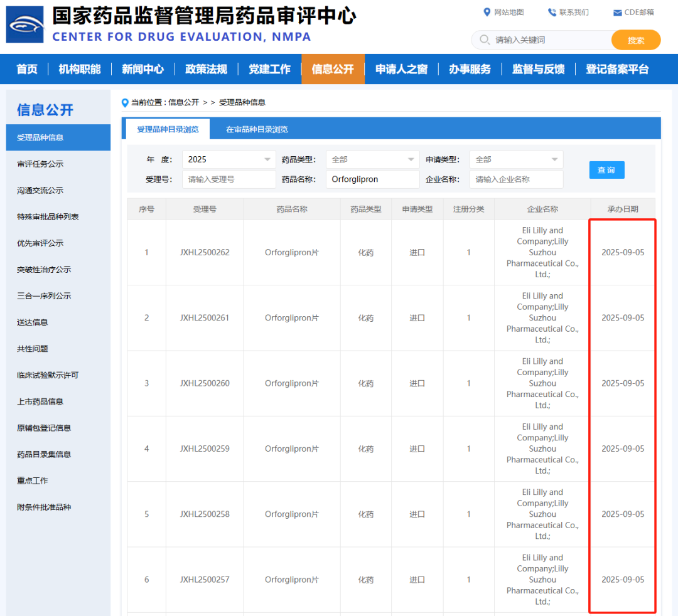Click the CDE fish logo

[24, 24]
